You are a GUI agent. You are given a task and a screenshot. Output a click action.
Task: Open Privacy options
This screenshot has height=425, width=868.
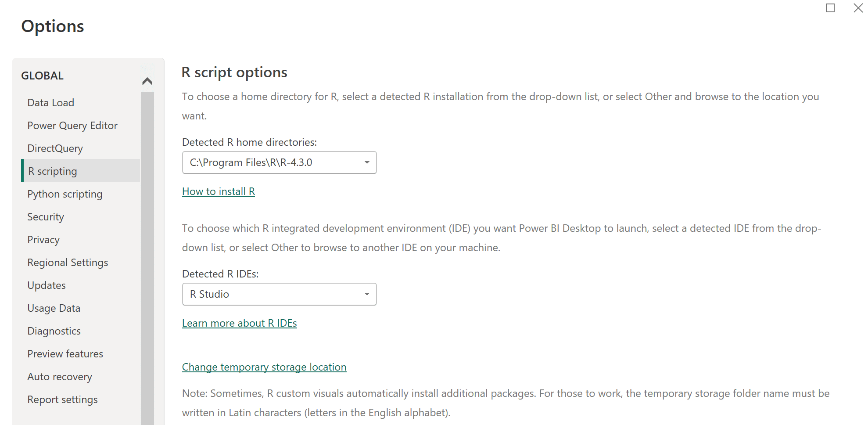point(43,239)
